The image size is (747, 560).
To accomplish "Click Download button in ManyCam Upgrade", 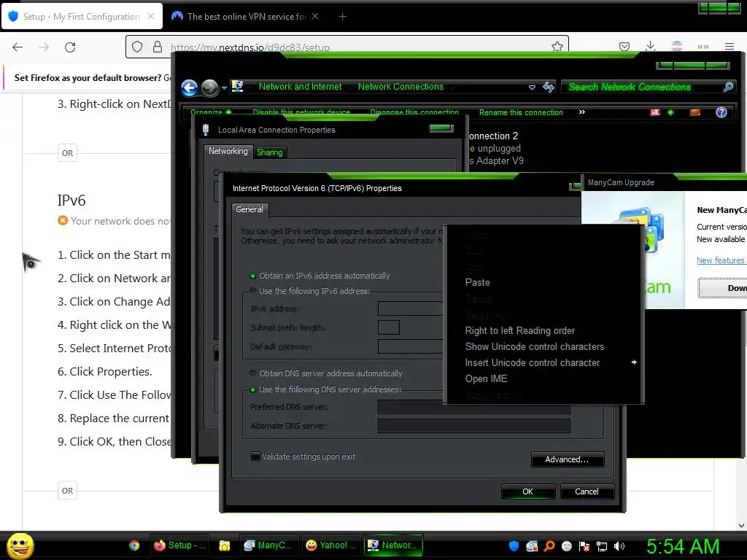I will [722, 287].
